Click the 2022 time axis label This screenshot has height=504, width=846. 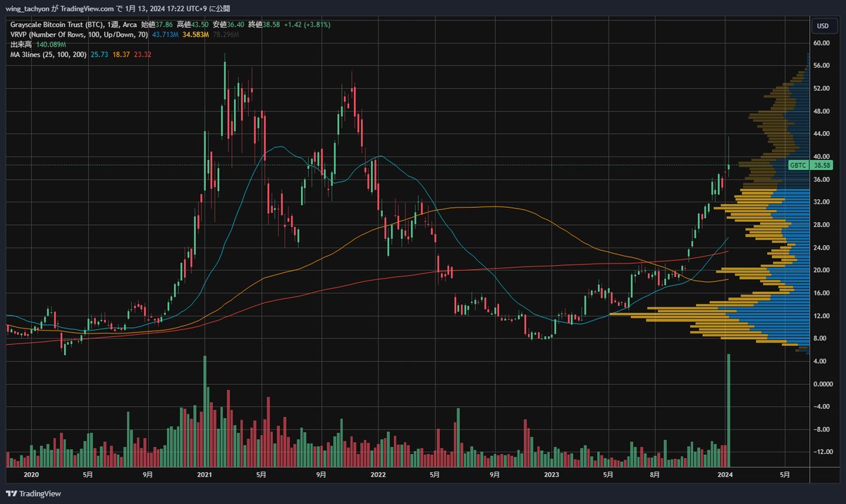379,474
